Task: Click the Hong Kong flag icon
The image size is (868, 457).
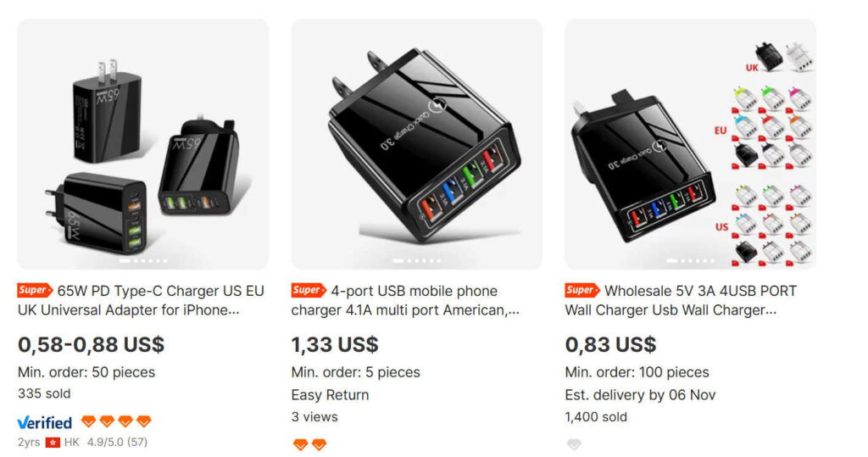Action: pos(53,442)
